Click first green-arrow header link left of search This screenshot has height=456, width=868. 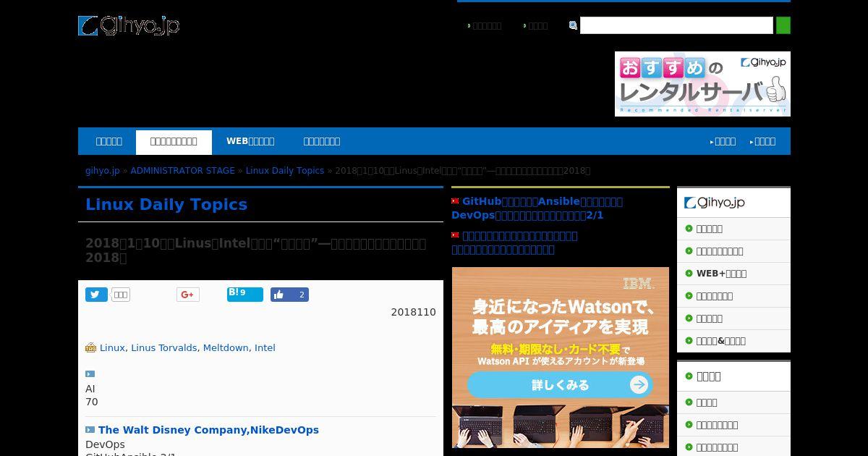(x=485, y=26)
